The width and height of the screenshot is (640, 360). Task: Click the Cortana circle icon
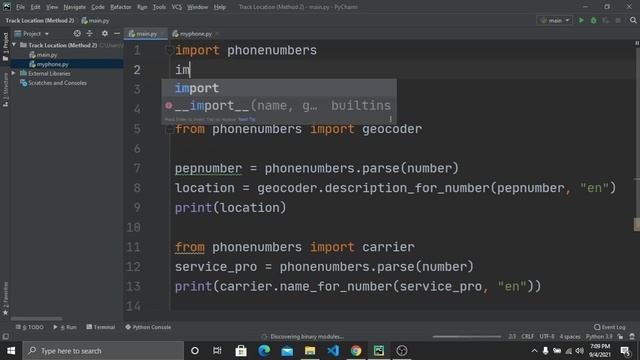(195, 351)
